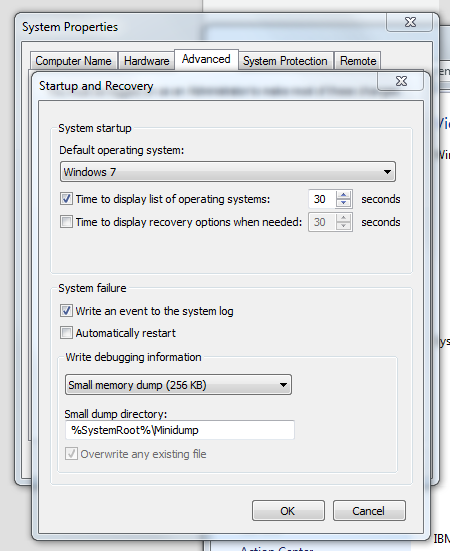Click the 'Write debugging information' label

[x=133, y=357]
